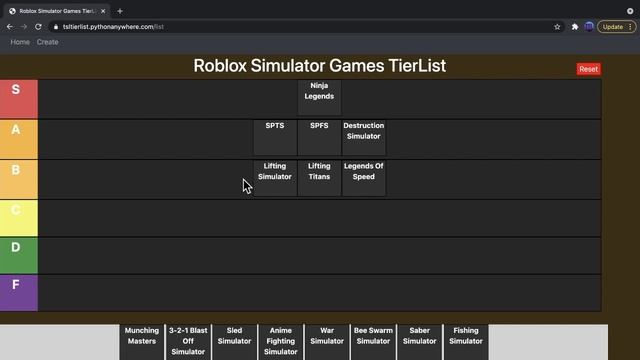Pick the Saber Simulator card
The width and height of the screenshot is (640, 360).
[420, 342]
